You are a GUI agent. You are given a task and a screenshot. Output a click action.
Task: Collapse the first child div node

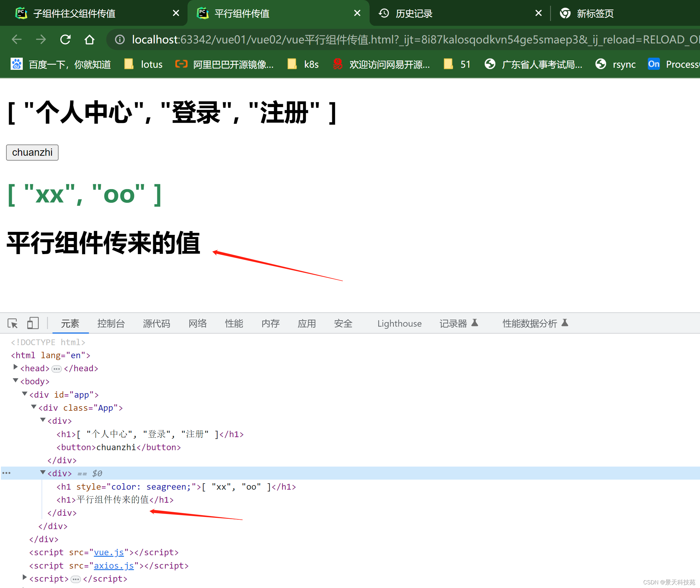(43, 420)
